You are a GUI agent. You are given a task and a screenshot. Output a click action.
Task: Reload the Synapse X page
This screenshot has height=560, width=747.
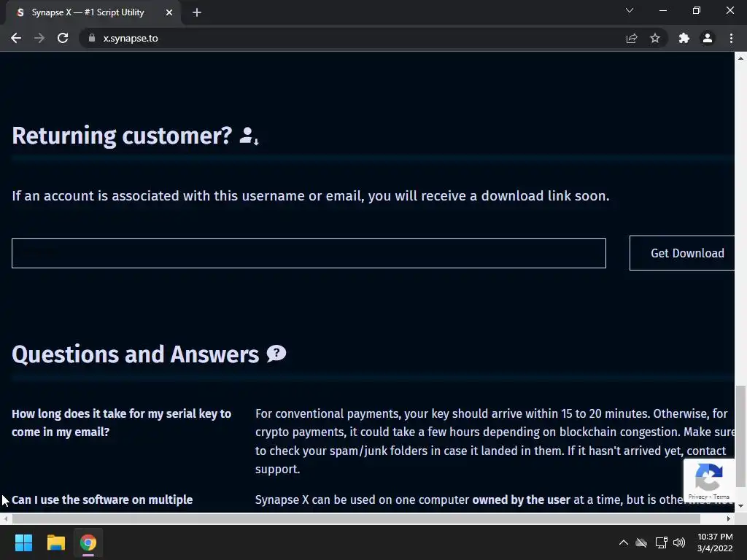[x=63, y=38]
